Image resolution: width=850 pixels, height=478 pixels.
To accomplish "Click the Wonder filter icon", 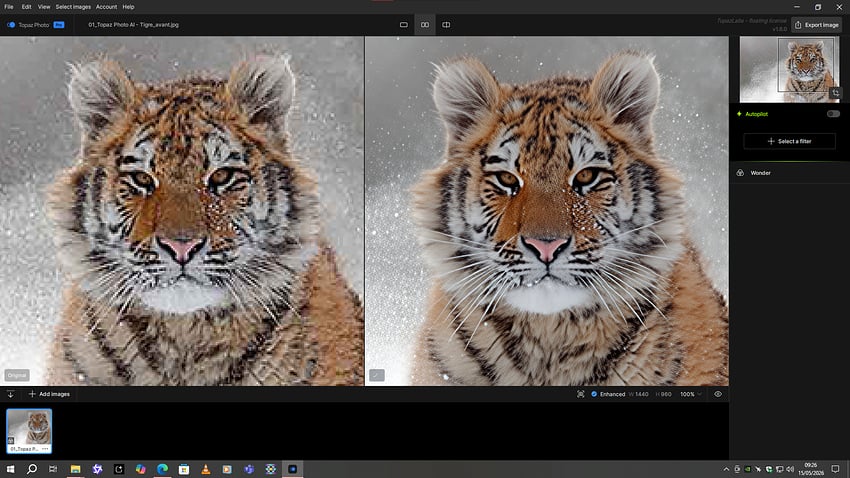I will point(740,173).
